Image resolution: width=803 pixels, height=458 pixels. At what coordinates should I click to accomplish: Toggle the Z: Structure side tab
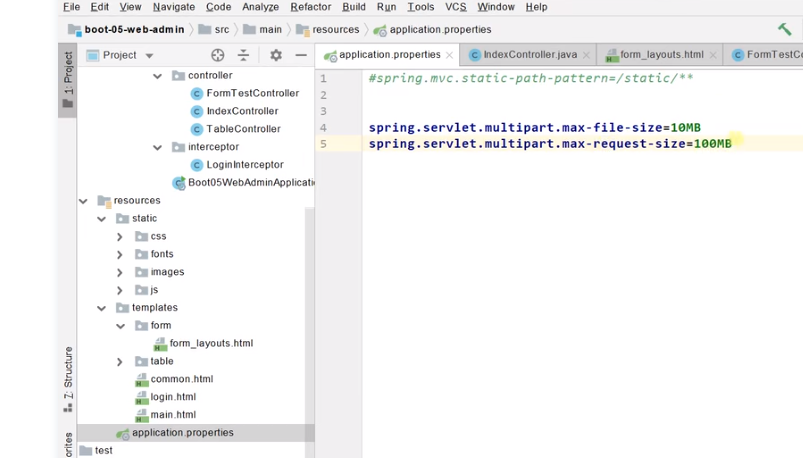click(68, 380)
